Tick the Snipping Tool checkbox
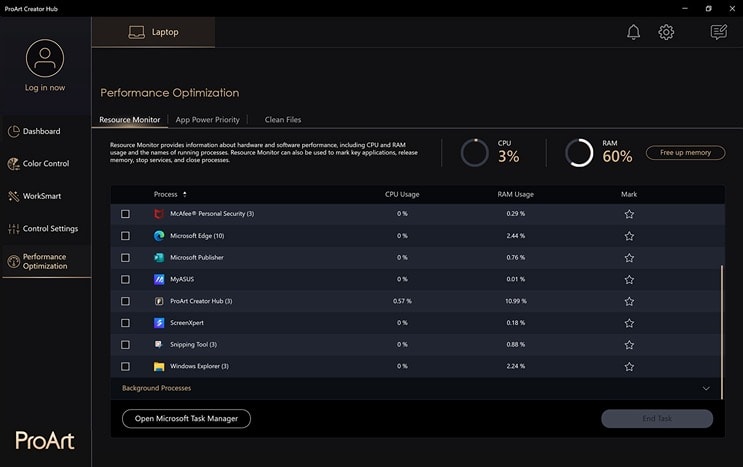The image size is (743, 467). point(125,345)
